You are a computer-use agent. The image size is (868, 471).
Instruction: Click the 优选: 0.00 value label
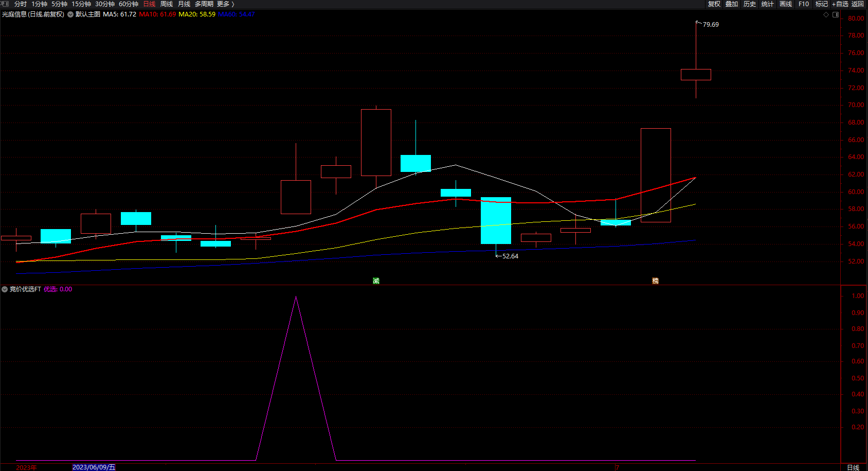click(58, 289)
